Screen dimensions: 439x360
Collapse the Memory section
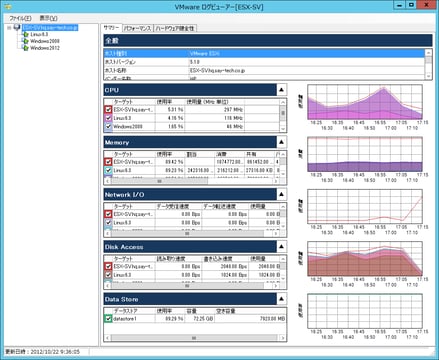[281, 142]
